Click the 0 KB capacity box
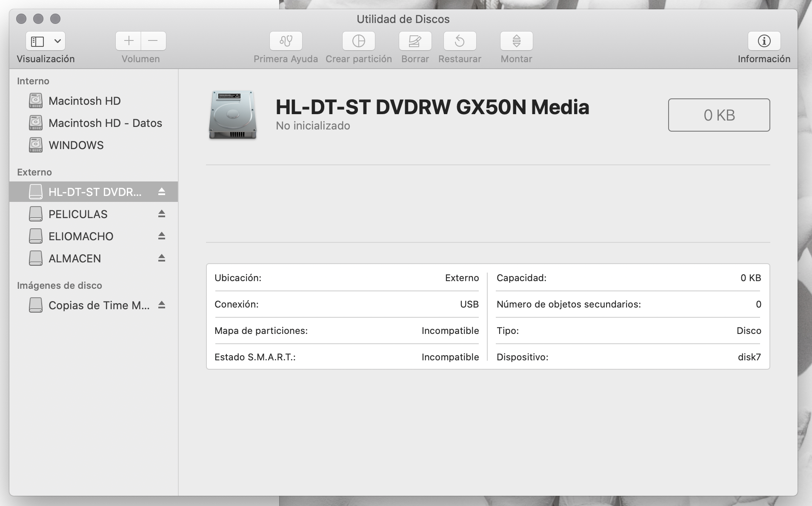 click(x=719, y=115)
